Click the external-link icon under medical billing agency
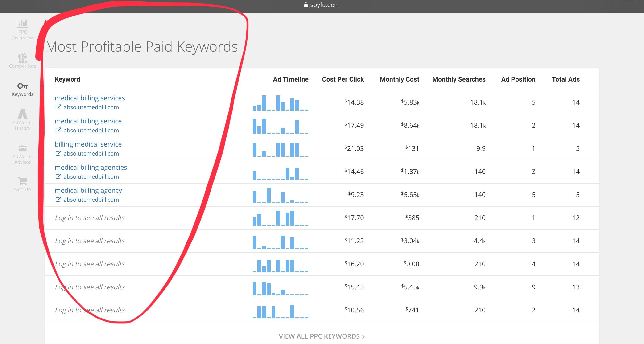The width and height of the screenshot is (644, 344). click(58, 199)
